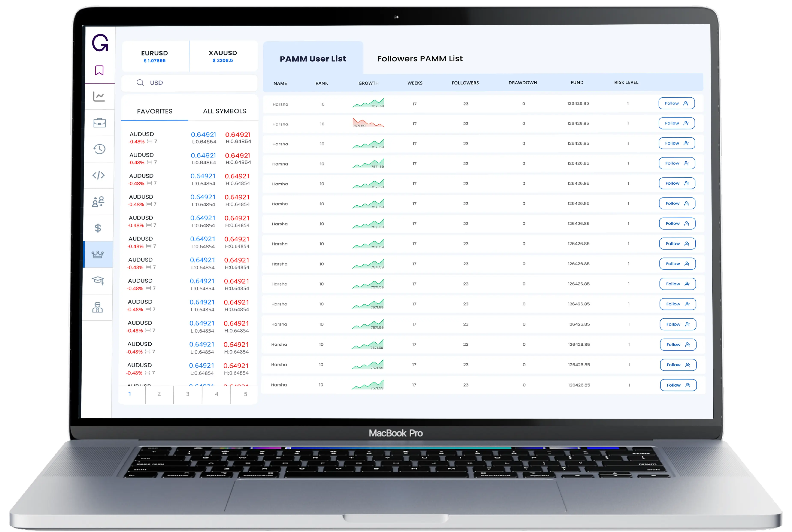
Task: Click Follow in the last Harsha row
Action: point(678,385)
